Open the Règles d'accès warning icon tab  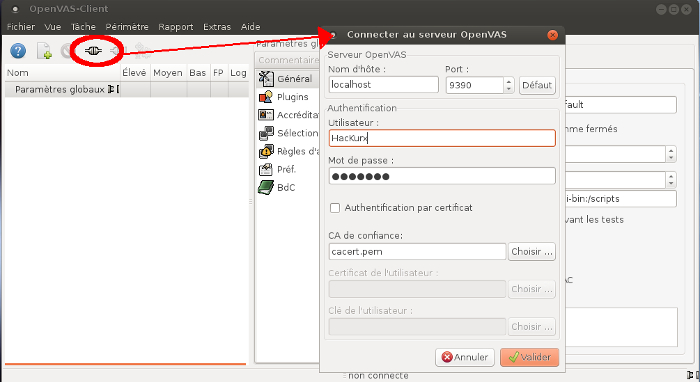click(x=288, y=151)
